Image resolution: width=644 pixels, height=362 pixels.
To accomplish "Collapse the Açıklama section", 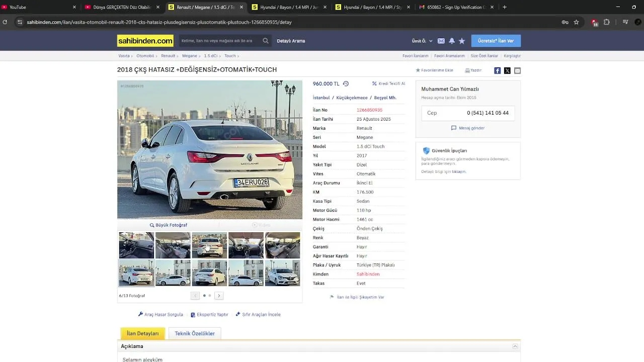I will 515,346.
